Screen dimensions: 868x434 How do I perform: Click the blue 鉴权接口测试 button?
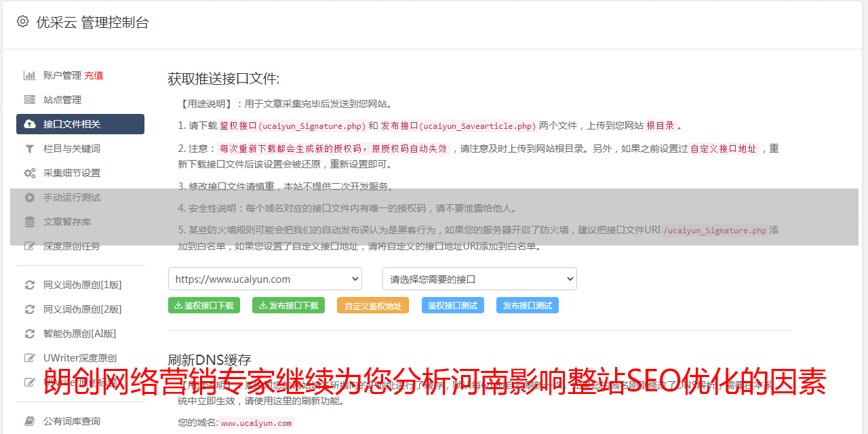click(453, 305)
